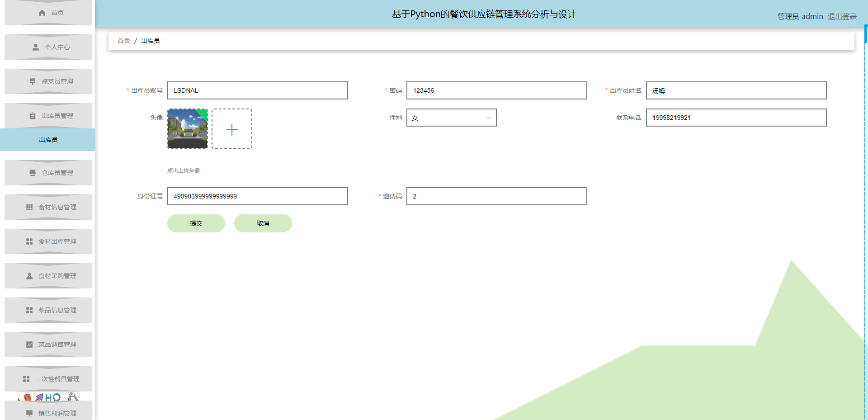
Task: Open the 销售利润管理 menu
Action: tap(48, 411)
